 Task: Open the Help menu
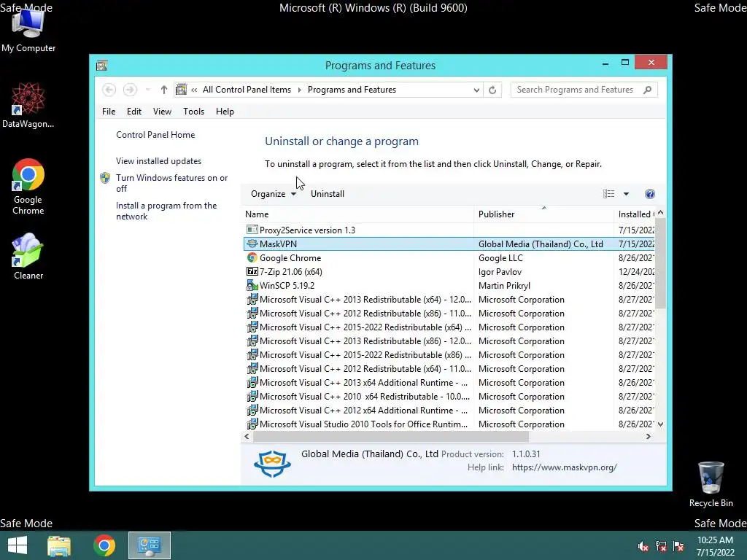point(225,112)
